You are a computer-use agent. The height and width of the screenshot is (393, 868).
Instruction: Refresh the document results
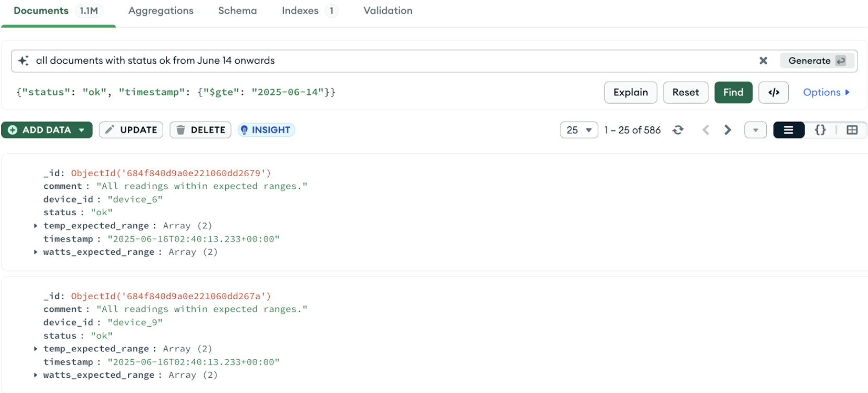point(678,130)
